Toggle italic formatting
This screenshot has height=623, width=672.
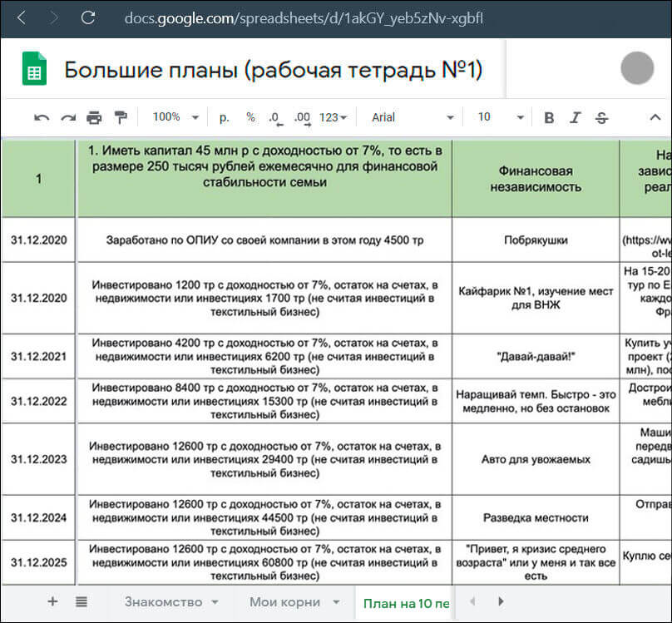click(x=576, y=117)
